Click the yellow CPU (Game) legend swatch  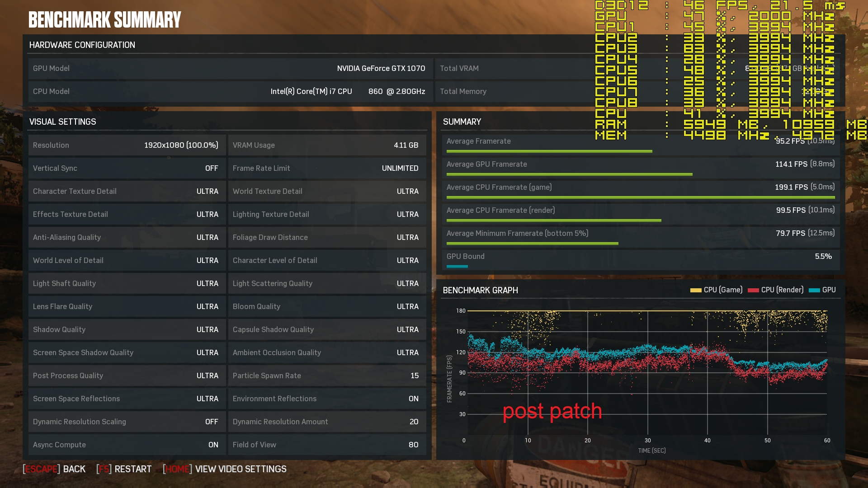coord(695,290)
